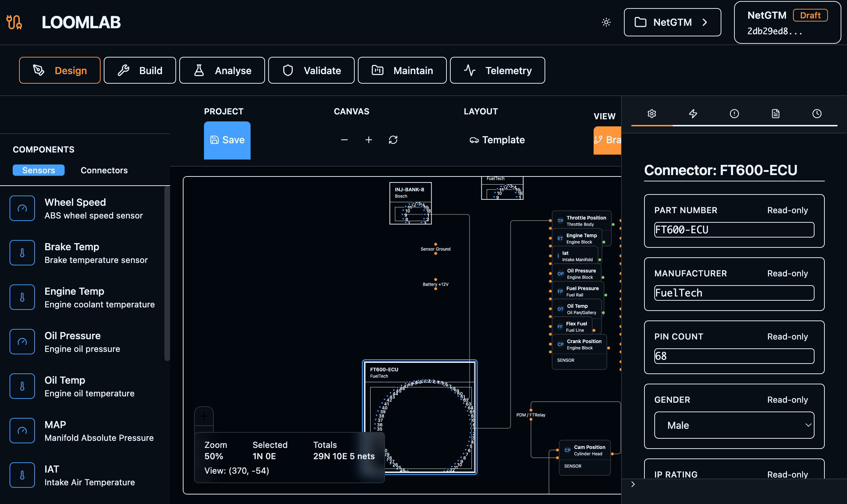Open the vehicle Template picker
The height and width of the screenshot is (504, 847).
(497, 140)
